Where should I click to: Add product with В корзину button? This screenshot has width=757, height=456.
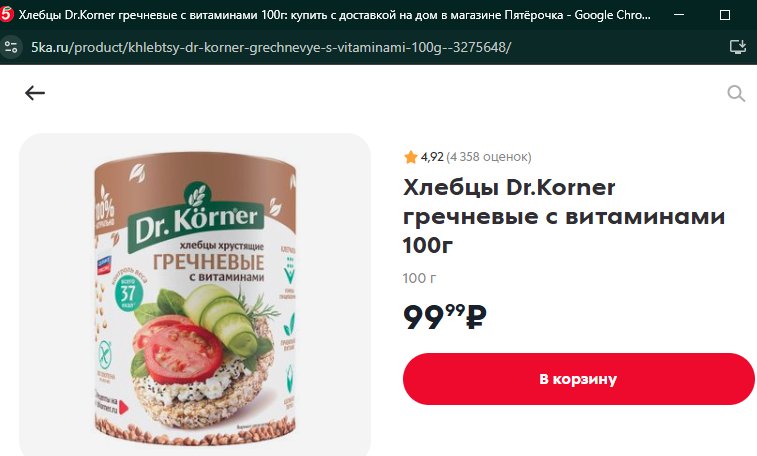[578, 379]
